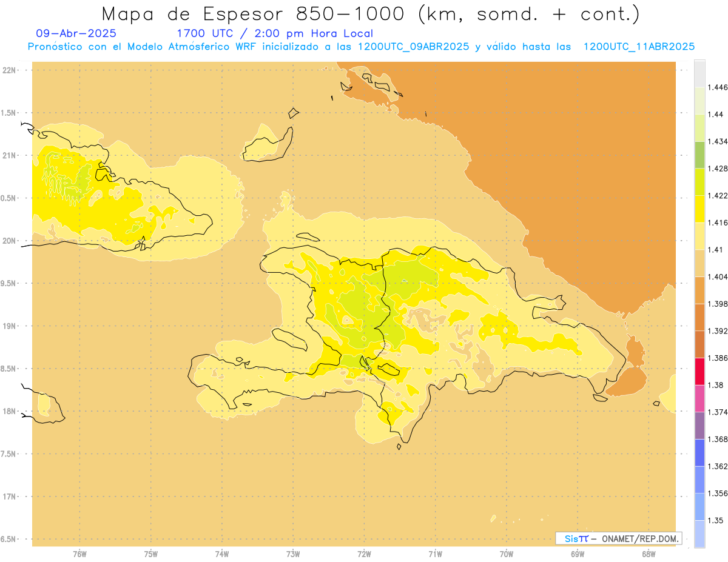Click the 73W longitude label

tap(293, 554)
